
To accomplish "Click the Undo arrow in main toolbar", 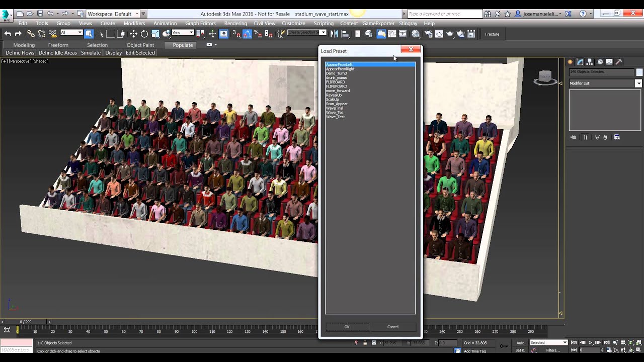I will (8, 34).
